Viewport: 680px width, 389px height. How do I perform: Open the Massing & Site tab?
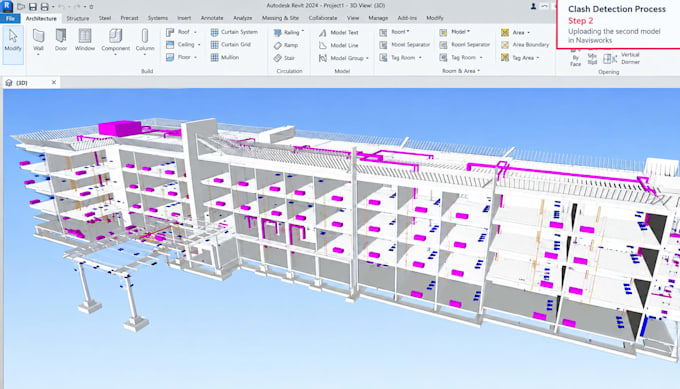280,18
